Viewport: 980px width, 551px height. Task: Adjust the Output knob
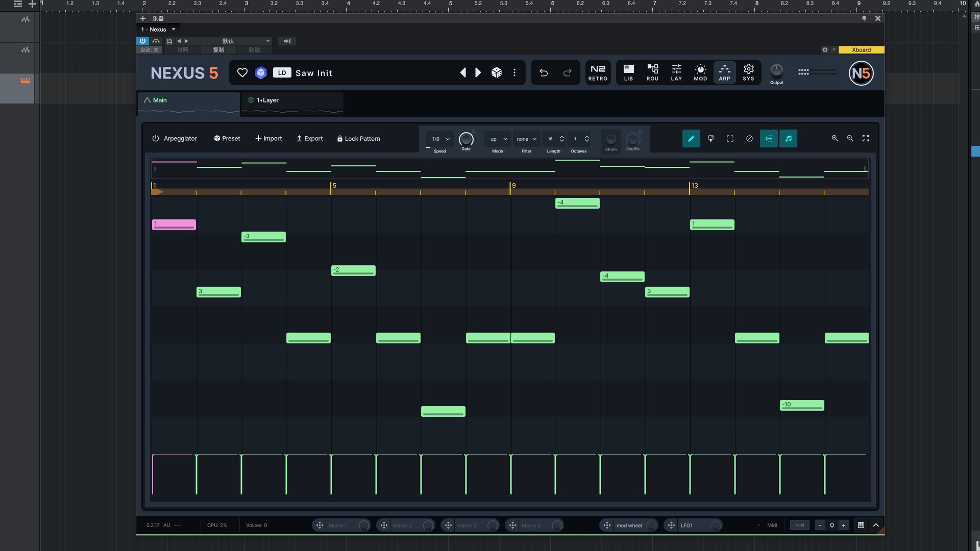[x=776, y=70]
